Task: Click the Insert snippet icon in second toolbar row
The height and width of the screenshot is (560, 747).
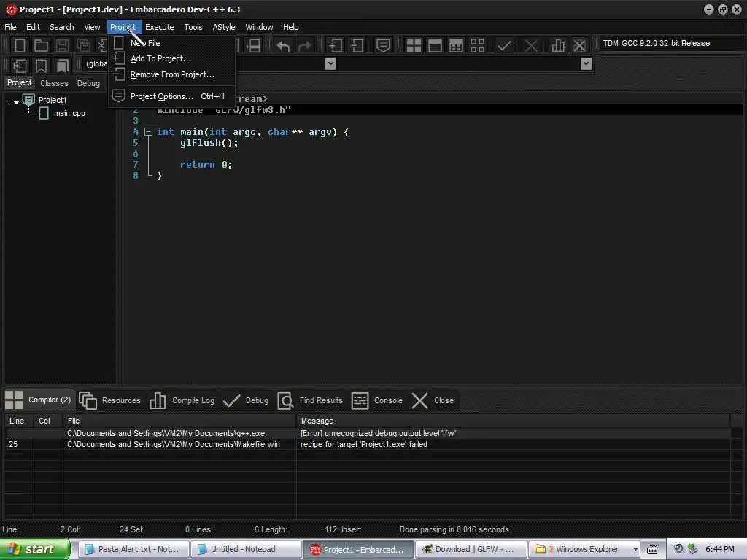Action: click(x=20, y=65)
